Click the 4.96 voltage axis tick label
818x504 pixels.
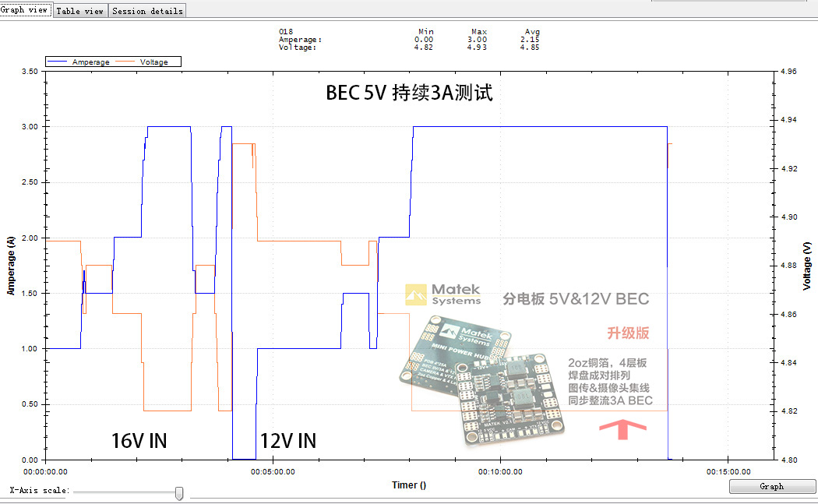[x=788, y=72]
